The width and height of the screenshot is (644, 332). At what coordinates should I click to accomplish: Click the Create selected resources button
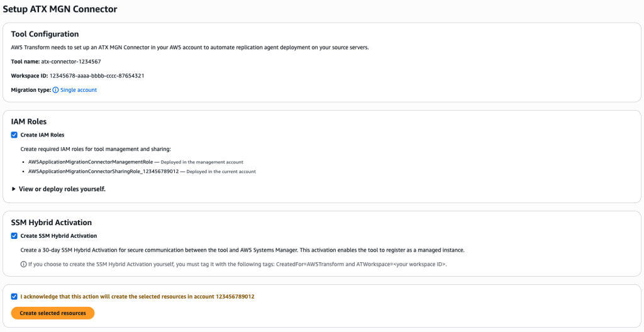coord(53,313)
